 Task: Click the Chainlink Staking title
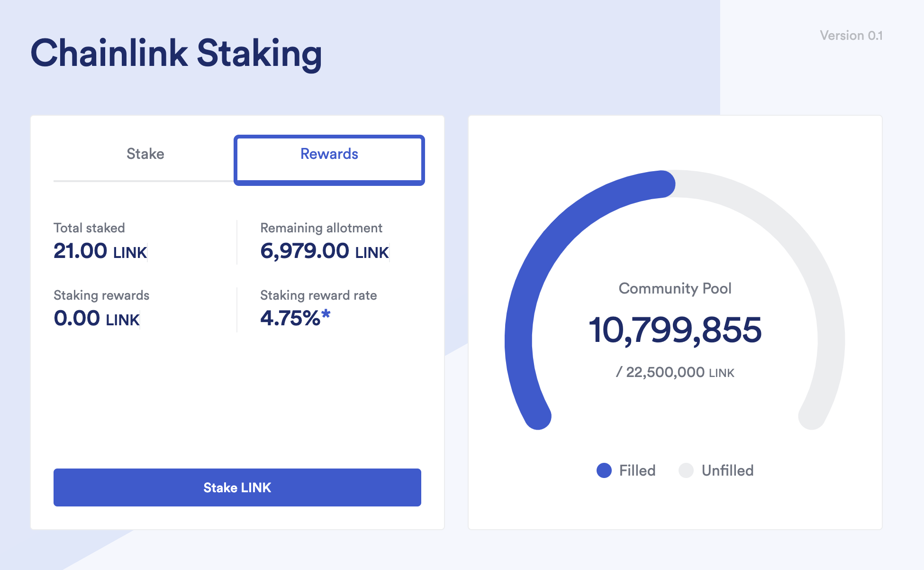(176, 53)
